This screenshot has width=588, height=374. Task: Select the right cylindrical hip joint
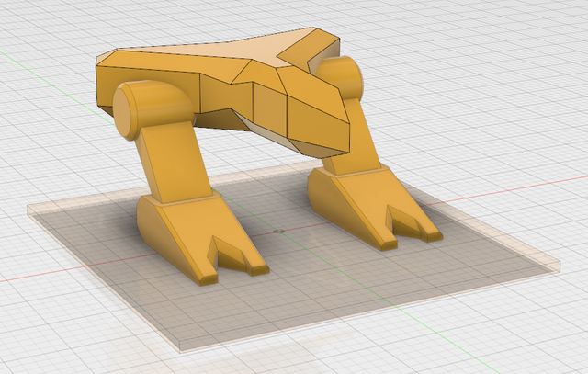pos(341,78)
